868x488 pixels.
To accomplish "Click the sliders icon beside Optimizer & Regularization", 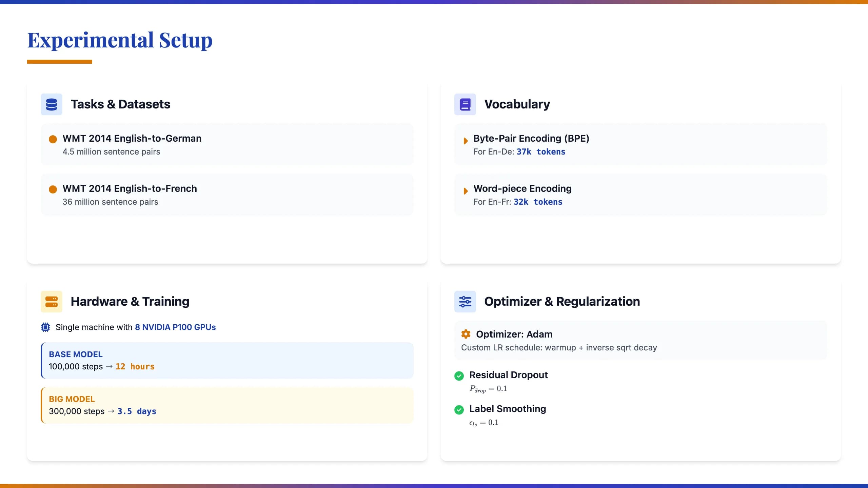I will [465, 302].
